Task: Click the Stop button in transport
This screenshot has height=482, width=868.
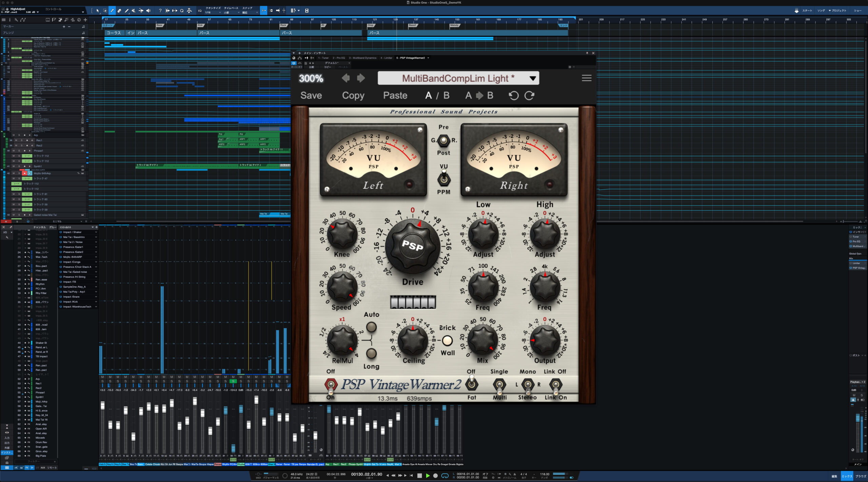Action: tap(419, 476)
